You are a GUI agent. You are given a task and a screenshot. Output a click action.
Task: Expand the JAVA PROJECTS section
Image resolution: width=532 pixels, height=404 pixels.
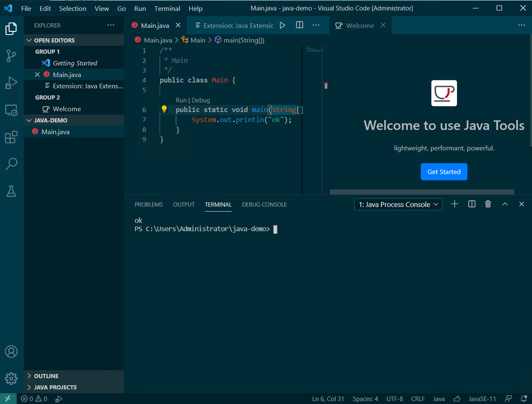click(x=55, y=387)
